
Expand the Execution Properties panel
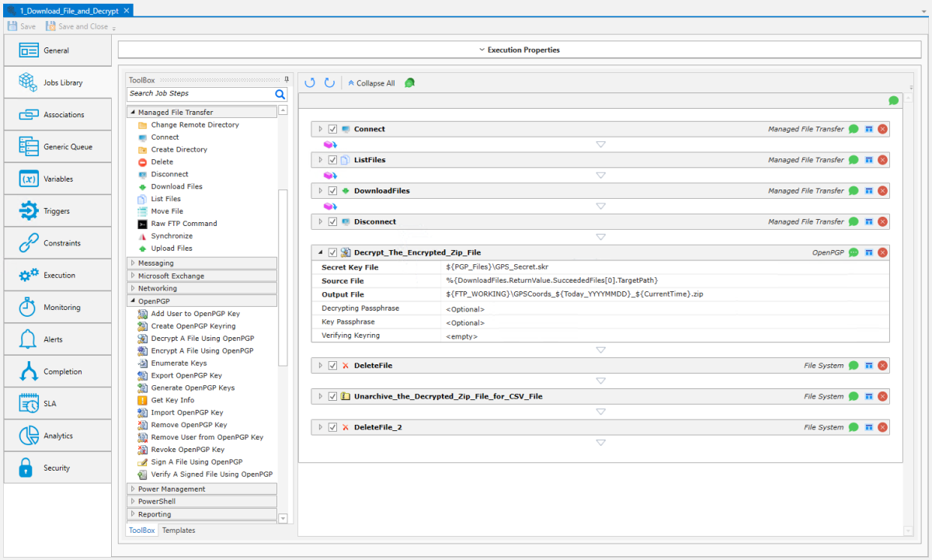point(519,50)
